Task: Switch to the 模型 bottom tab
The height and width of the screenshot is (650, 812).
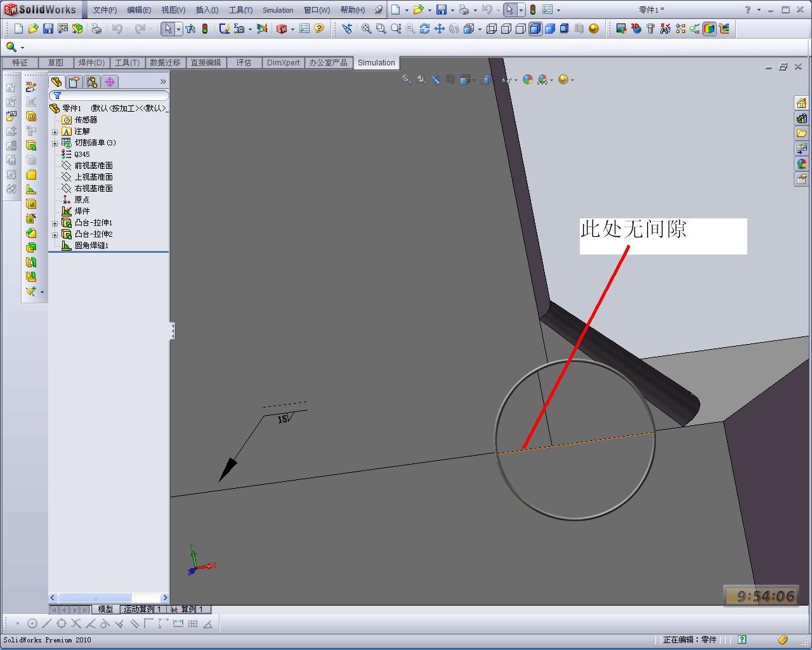Action: click(105, 609)
